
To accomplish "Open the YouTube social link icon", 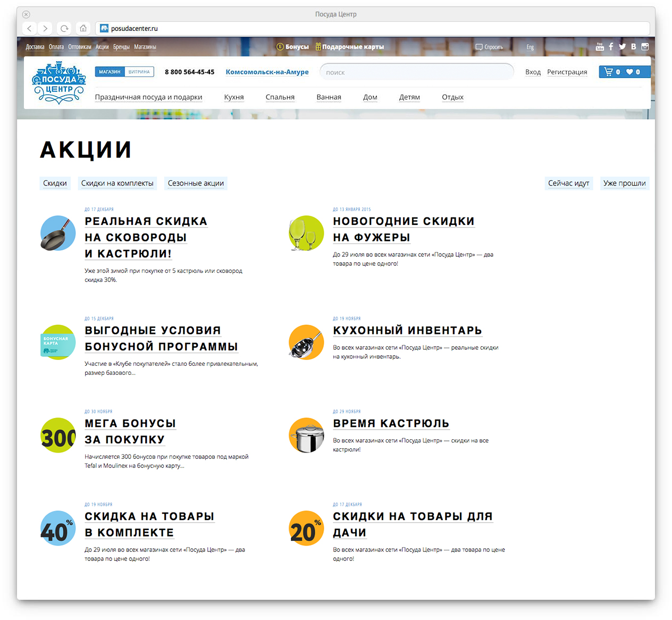I will 600,47.
